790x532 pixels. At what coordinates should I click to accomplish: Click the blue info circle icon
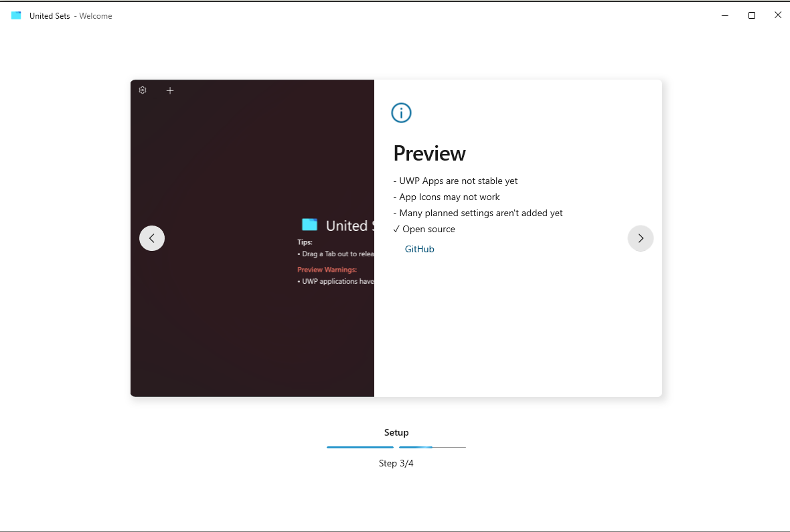(x=401, y=113)
